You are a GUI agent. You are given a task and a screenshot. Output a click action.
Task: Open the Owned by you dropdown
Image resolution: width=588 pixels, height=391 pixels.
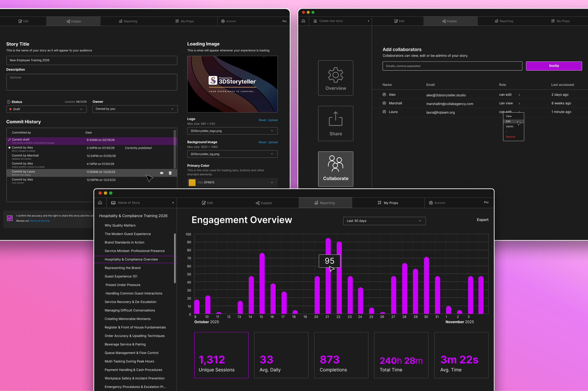click(x=135, y=109)
